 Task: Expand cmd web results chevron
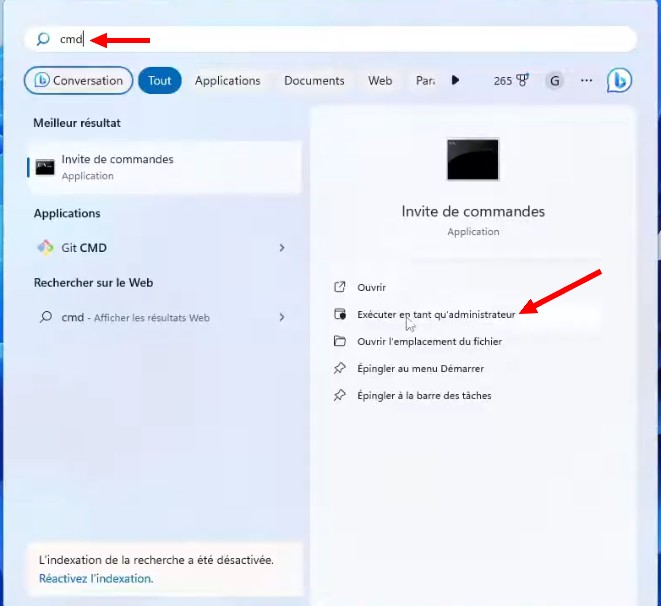point(282,317)
